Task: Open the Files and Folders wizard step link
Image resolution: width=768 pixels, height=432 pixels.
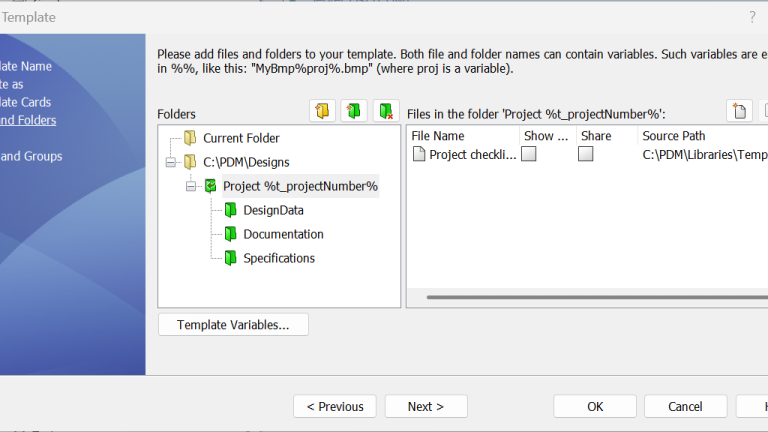Action: click(x=28, y=120)
